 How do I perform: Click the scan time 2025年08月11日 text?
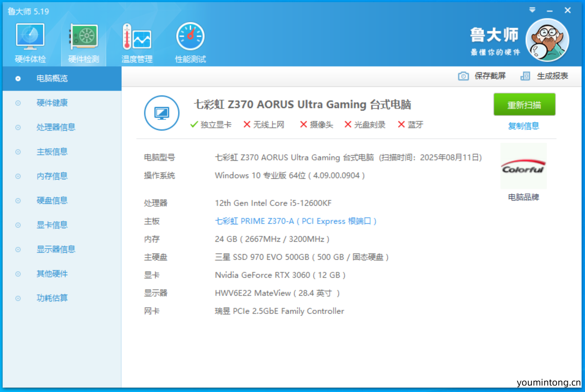pyautogui.click(x=449, y=158)
